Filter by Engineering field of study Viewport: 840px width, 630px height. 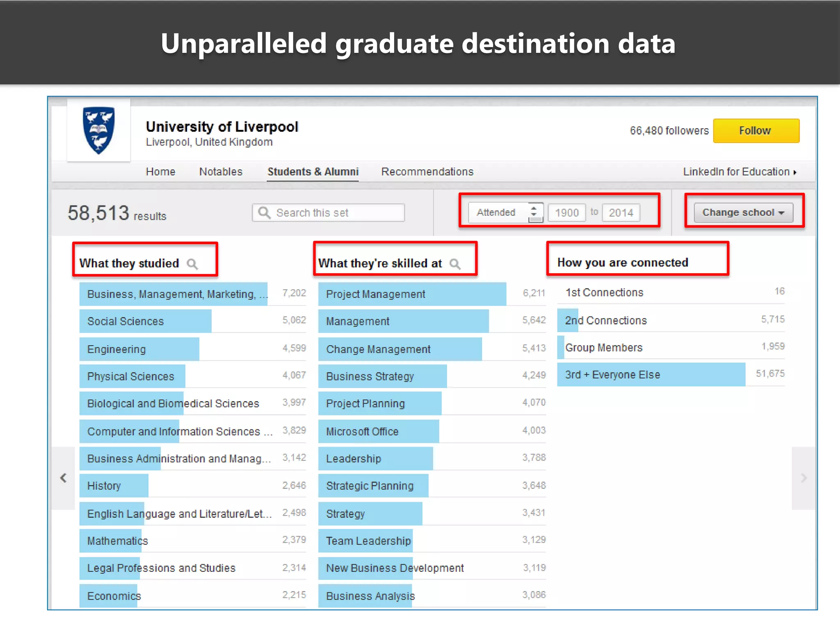pos(193,349)
